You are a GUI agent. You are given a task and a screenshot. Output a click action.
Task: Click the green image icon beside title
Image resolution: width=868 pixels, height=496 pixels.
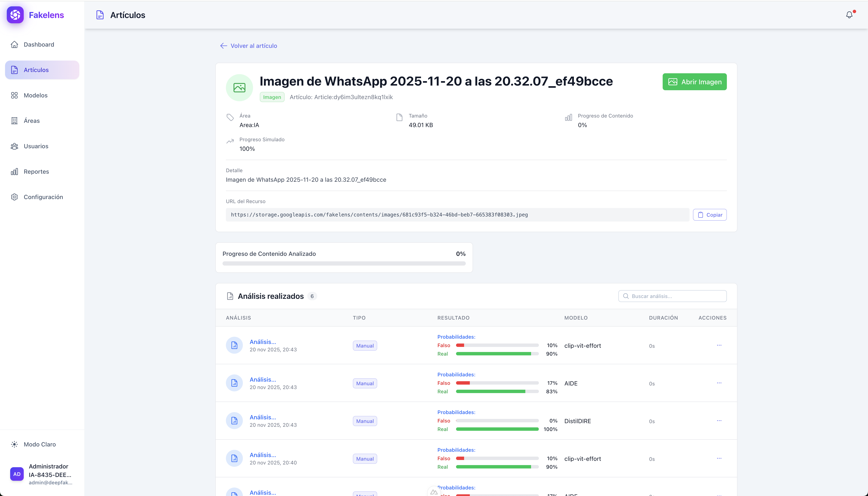pyautogui.click(x=239, y=87)
